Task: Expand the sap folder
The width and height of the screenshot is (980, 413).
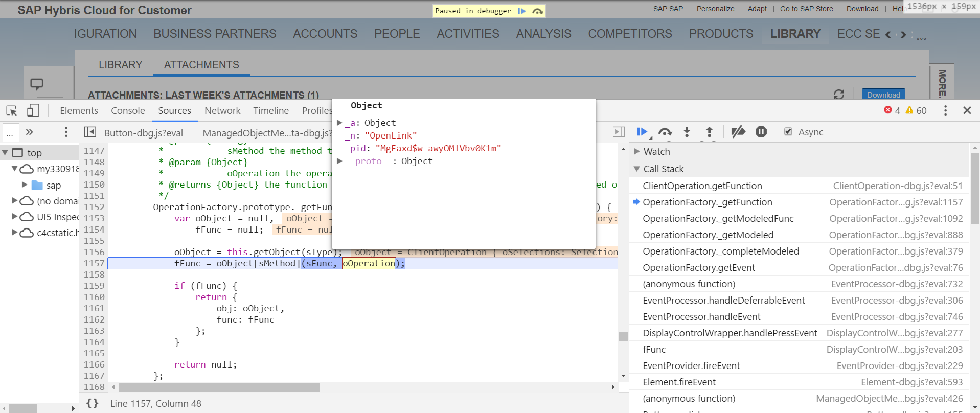Action: [25, 185]
